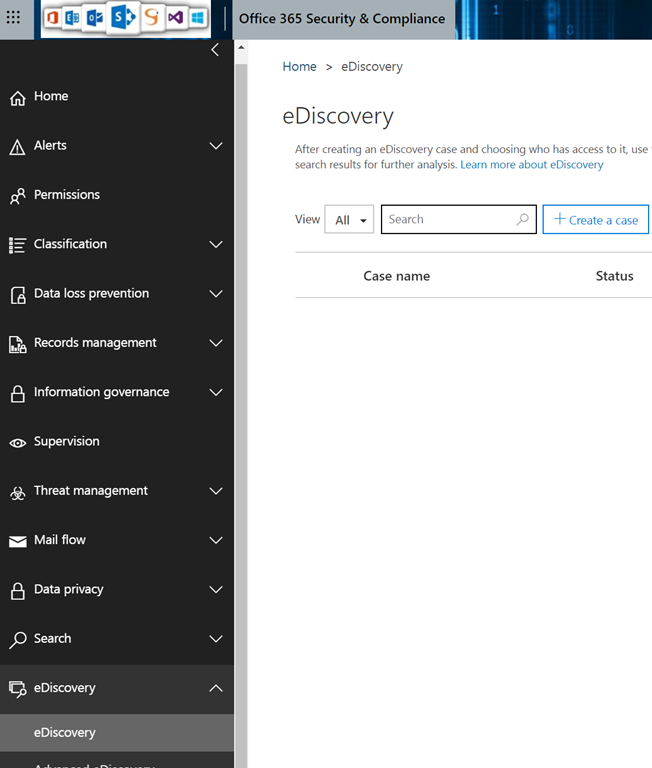Click the SharePoint icon in top bar
The width and height of the screenshot is (652, 768).
pos(123,17)
